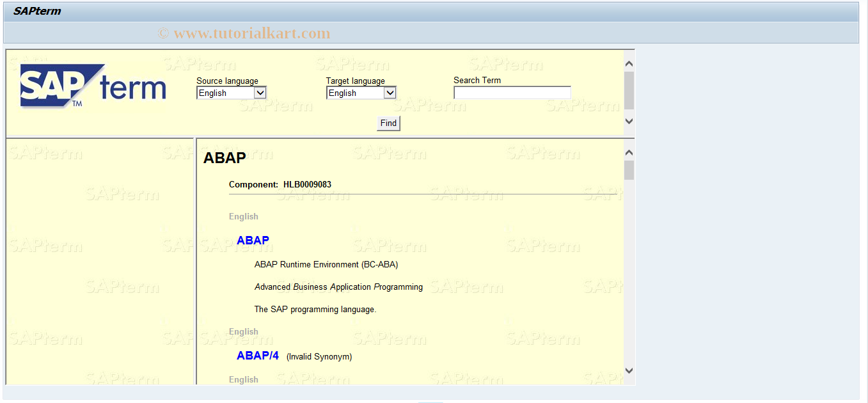The height and width of the screenshot is (403, 868).
Task: Click the results pane scroll down arrow
Action: click(x=629, y=370)
